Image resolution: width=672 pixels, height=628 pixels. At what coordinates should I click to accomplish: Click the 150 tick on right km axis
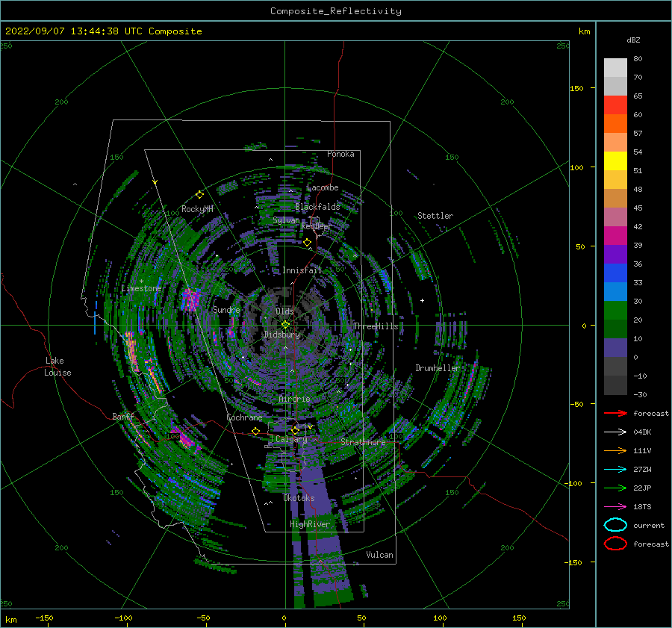coord(576,88)
